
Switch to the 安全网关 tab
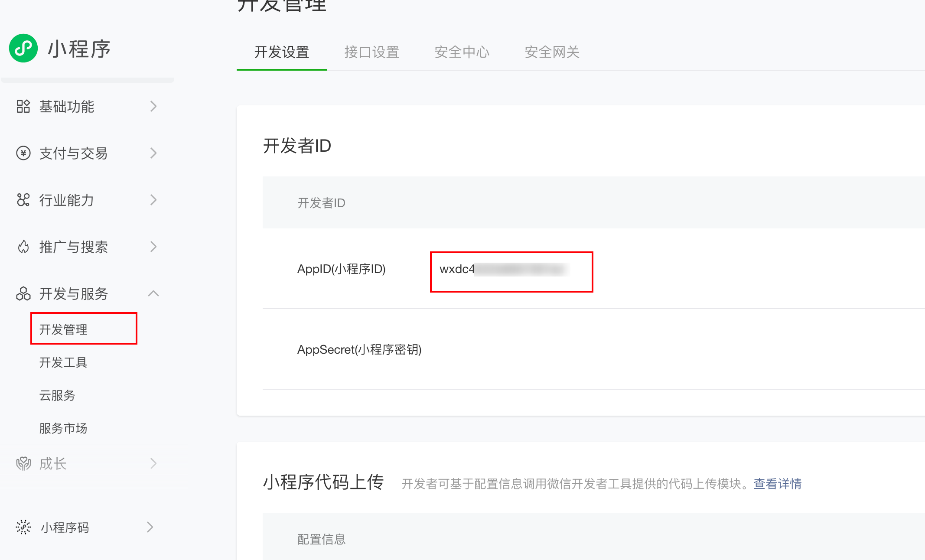[552, 52]
